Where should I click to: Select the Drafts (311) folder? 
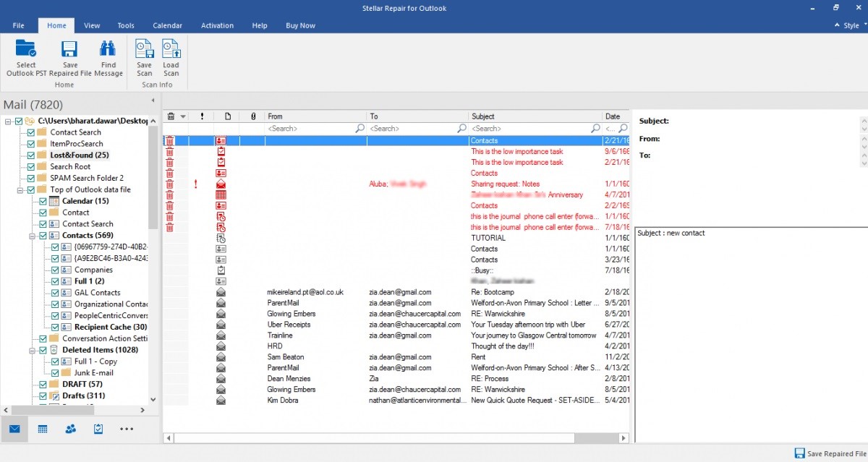tap(83, 396)
